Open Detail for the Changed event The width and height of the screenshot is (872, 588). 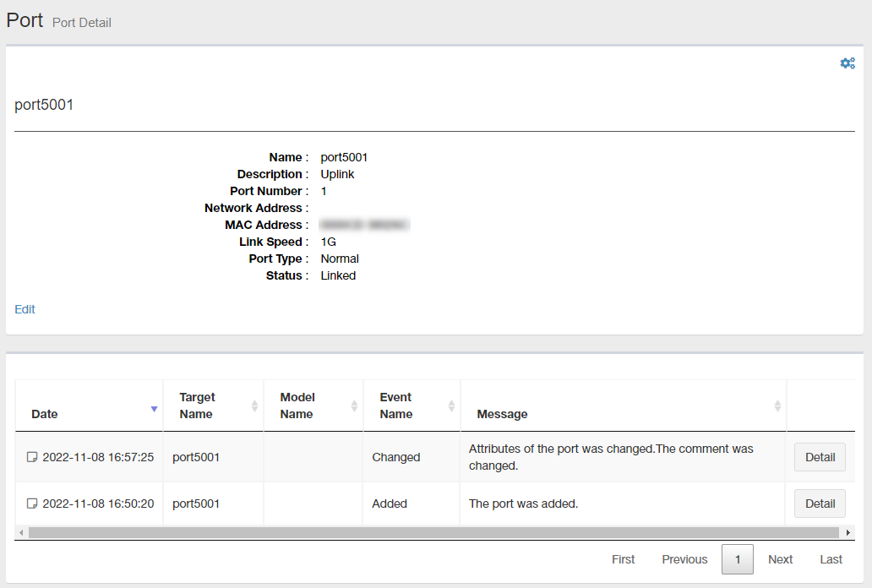[820, 457]
